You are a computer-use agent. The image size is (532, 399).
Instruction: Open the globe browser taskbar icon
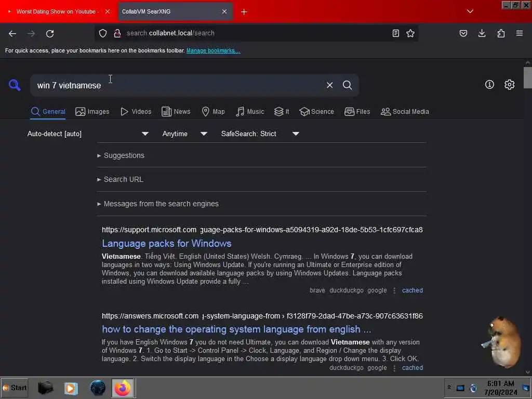pyautogui.click(x=98, y=388)
